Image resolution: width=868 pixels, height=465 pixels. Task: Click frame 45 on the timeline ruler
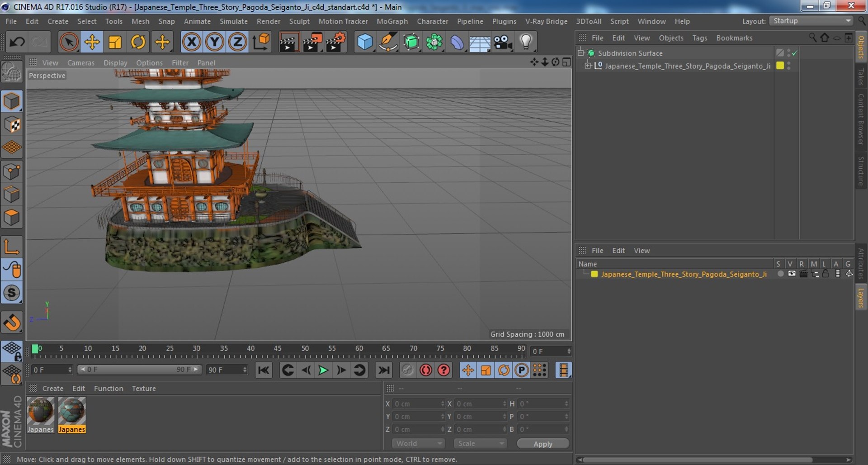(x=278, y=349)
